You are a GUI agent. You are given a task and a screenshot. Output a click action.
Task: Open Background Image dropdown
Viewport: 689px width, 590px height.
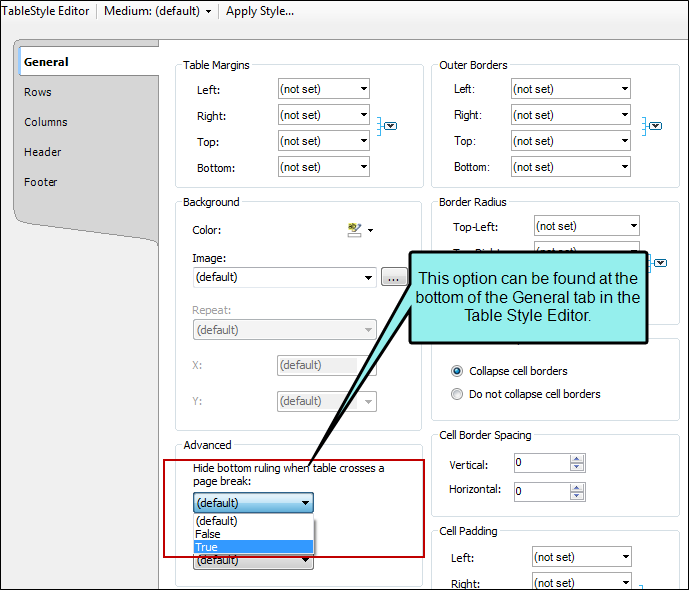[285, 277]
